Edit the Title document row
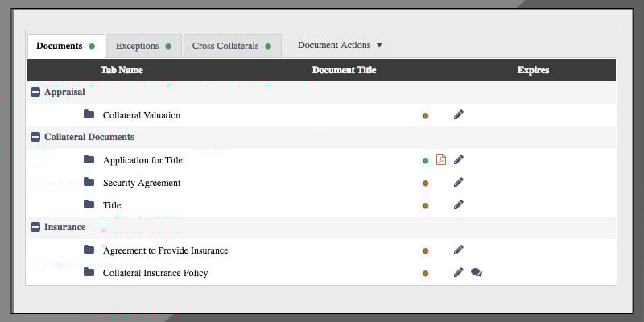Viewport: 644px width, 322px height. (458, 205)
